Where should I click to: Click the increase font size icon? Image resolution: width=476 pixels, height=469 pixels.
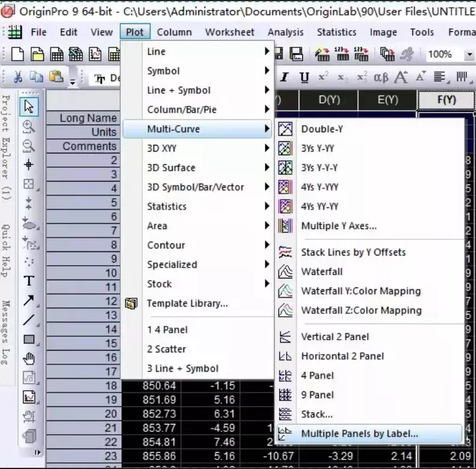tap(401, 77)
